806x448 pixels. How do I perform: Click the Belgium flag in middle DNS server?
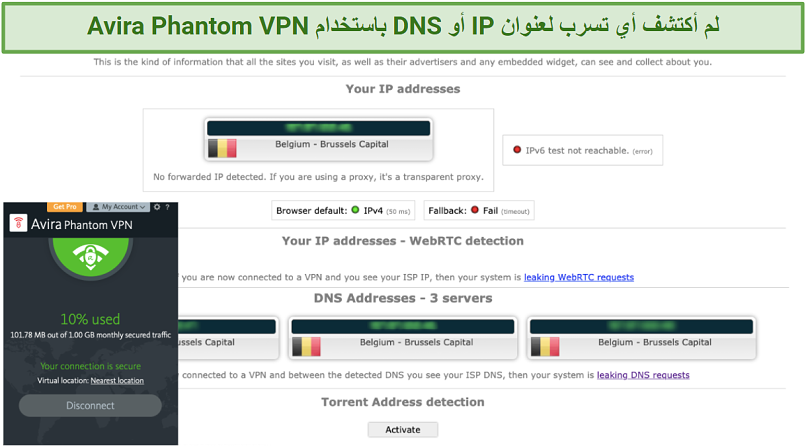(x=306, y=347)
